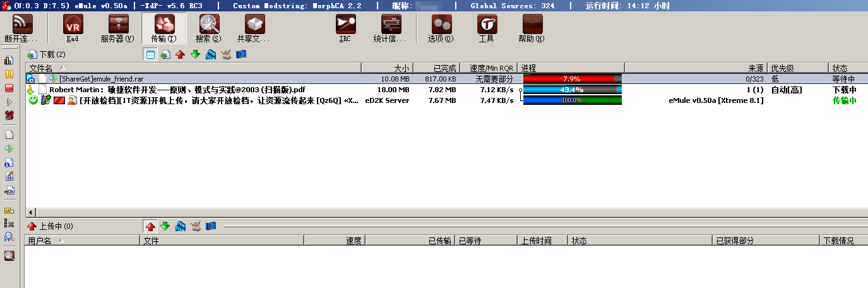This screenshot has height=288, width=868.
Task: Select on-queue clients icon in bottom pane toolbar
Action: click(181, 226)
